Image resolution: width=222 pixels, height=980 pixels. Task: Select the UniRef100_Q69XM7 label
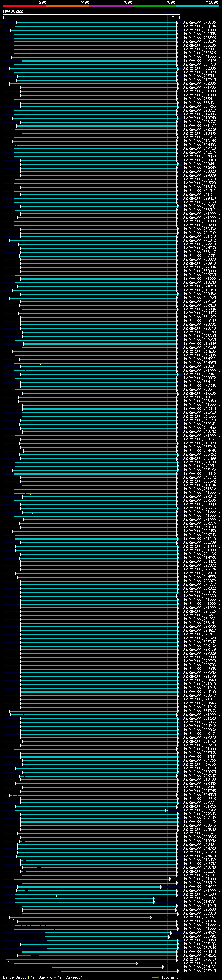pos(199,864)
